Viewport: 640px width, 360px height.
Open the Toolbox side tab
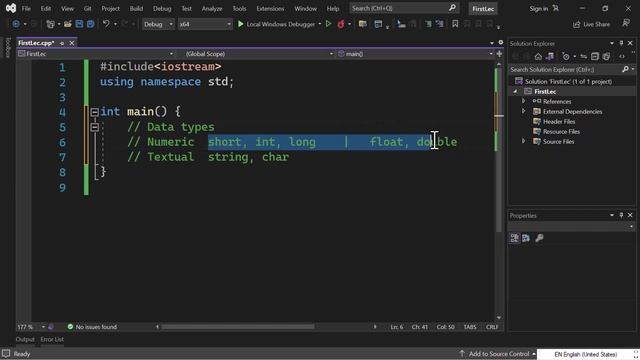tap(8, 47)
